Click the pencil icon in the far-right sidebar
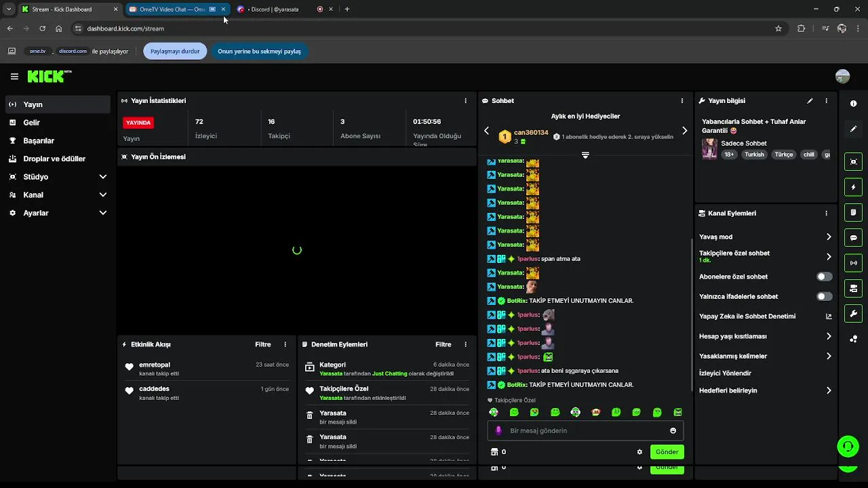The height and width of the screenshot is (488, 868). (853, 129)
